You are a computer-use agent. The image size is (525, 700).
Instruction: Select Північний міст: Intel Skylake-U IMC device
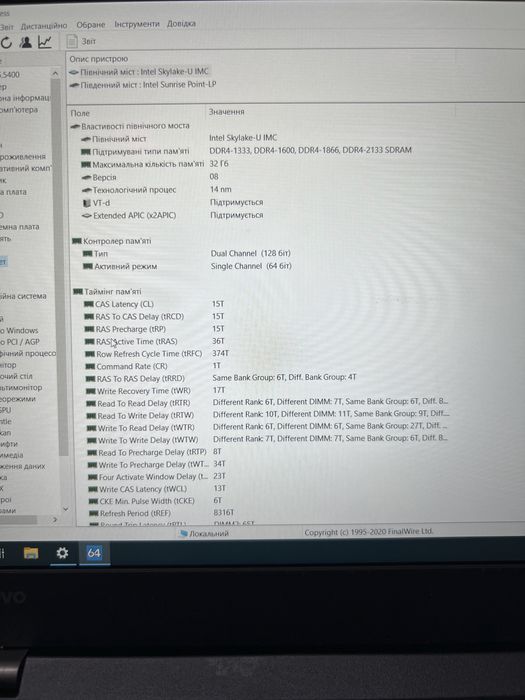(x=139, y=71)
